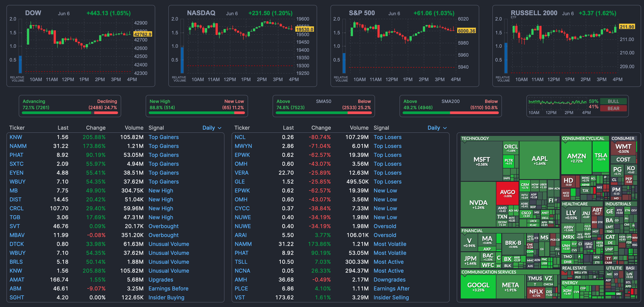Select the BEAR sentiment button
Image resolution: width=644 pixels, height=307 pixels.
(x=613, y=108)
